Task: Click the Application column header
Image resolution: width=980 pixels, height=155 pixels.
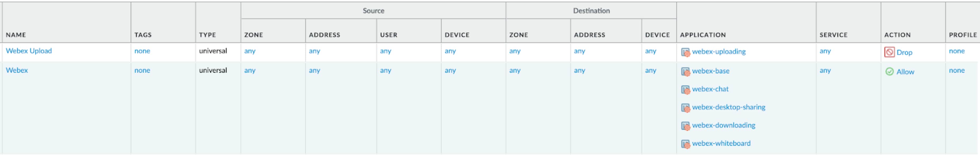Action: 703,35
